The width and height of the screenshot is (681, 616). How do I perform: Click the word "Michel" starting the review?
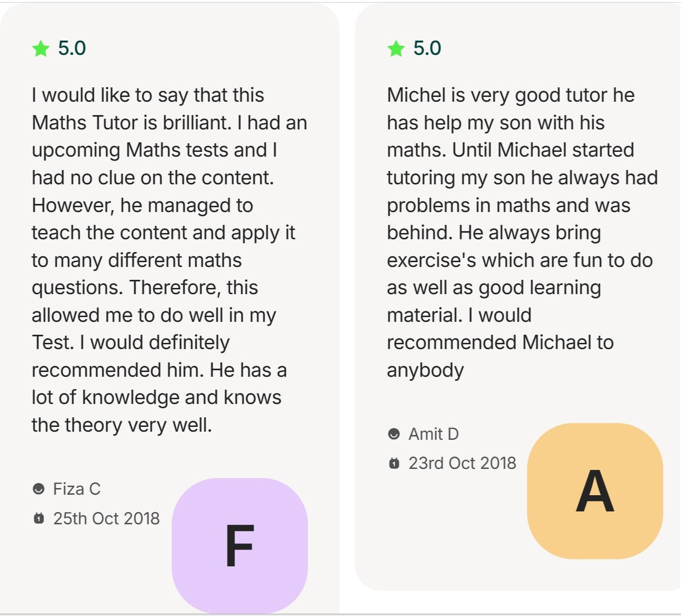415,95
